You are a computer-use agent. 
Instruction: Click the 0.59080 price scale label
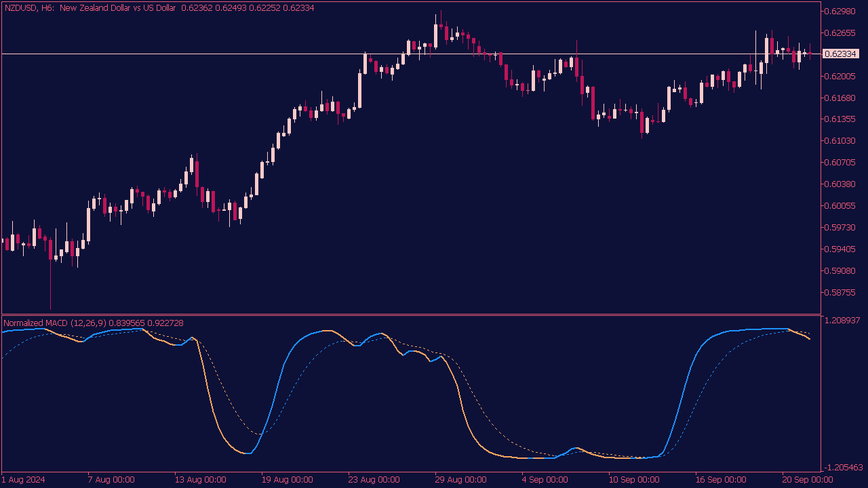(840, 271)
